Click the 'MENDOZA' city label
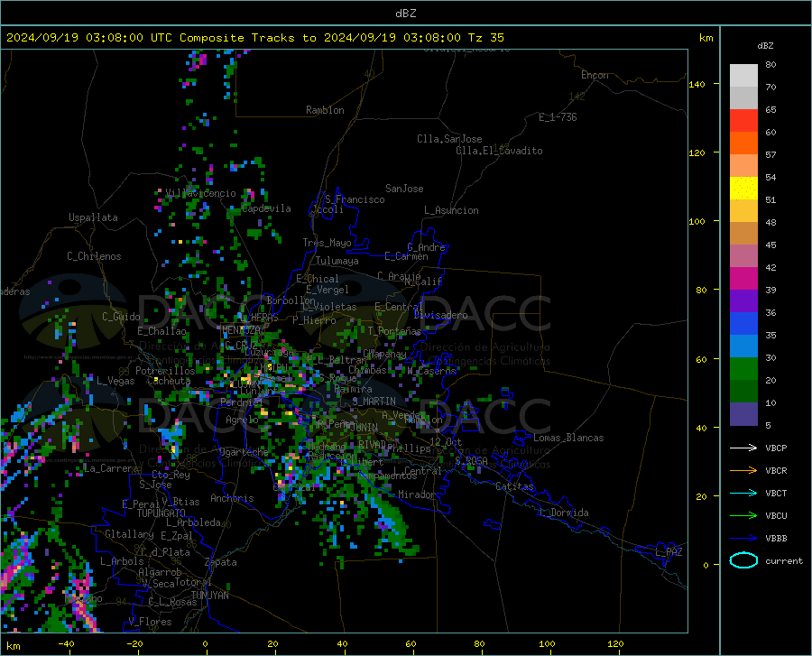Screen dimensions: 812x656 pyautogui.click(x=241, y=330)
